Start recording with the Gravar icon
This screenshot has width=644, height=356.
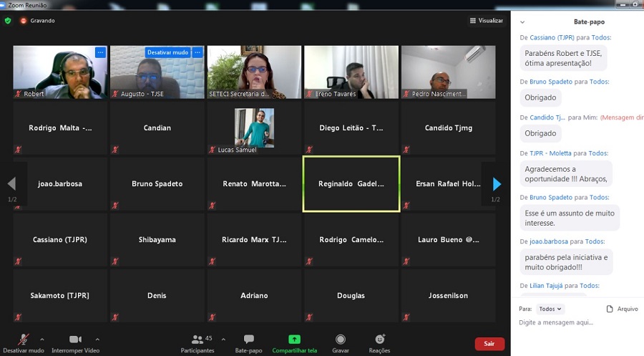point(341,340)
